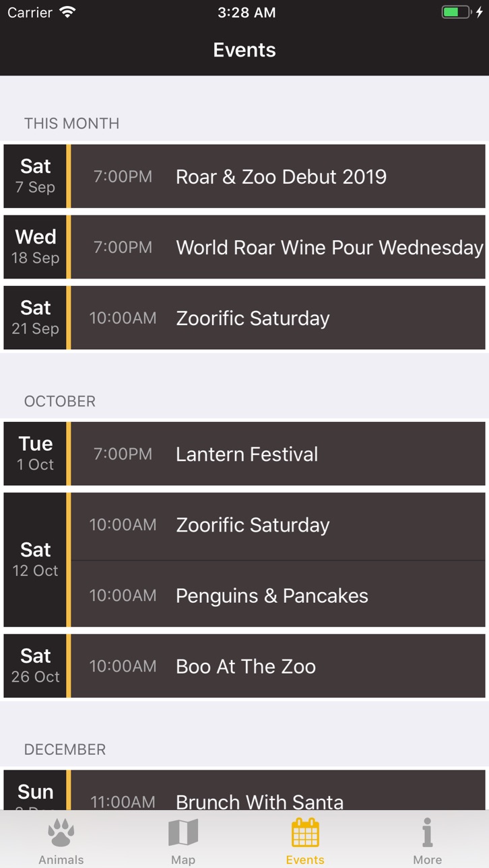Tap the Sat 7 Sep date block
Viewport: 489px width, 868px height.
(x=35, y=176)
